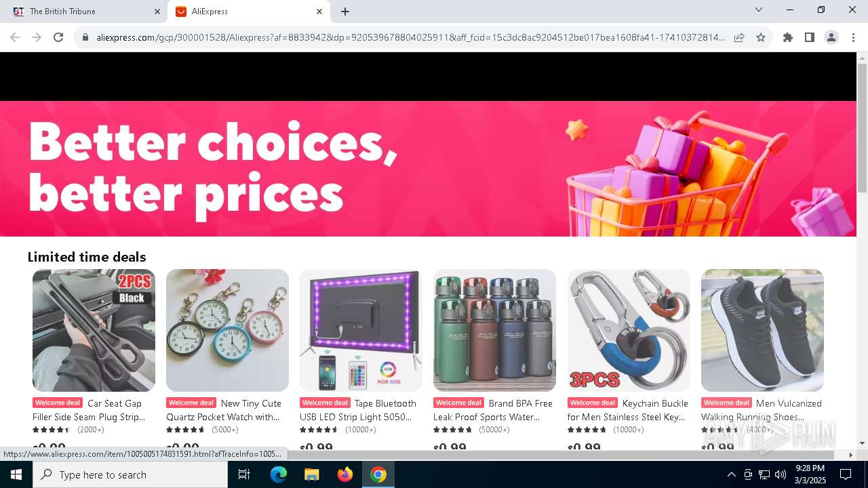Share this page via share icon
Viewport: 868px width, 488px height.
tap(739, 37)
